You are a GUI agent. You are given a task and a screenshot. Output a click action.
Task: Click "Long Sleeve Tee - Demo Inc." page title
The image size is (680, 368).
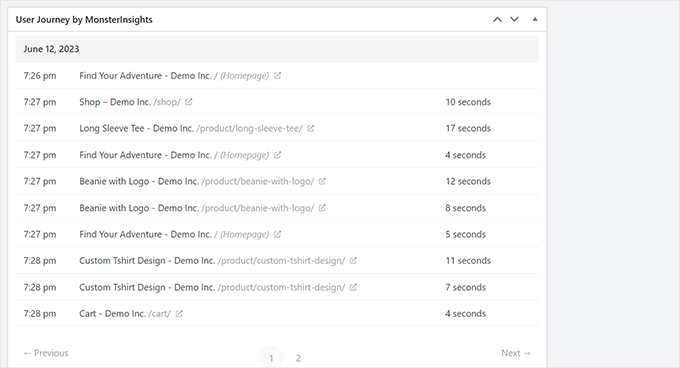[x=136, y=128]
